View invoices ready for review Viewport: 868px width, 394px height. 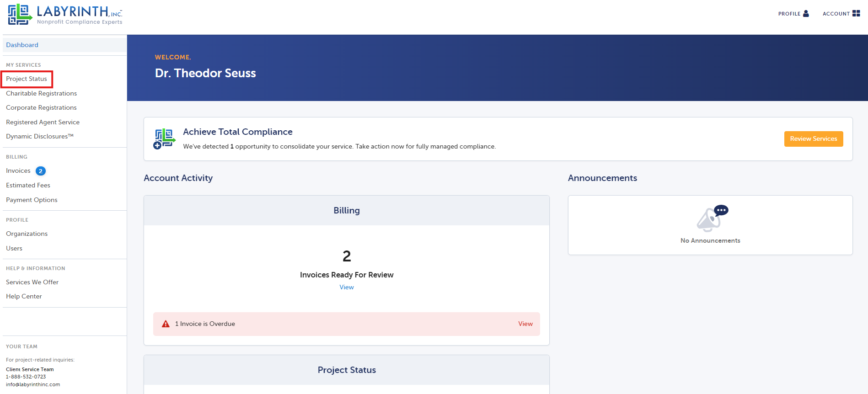347,287
